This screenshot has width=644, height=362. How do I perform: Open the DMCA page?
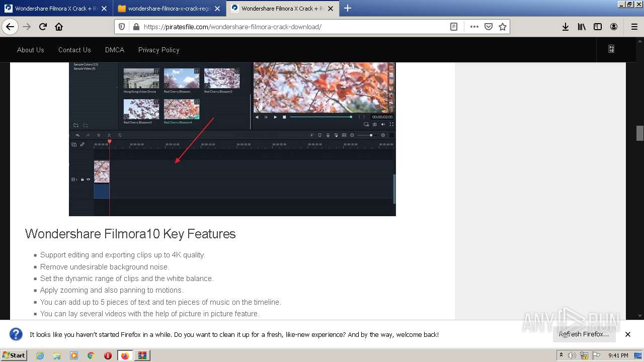click(115, 50)
